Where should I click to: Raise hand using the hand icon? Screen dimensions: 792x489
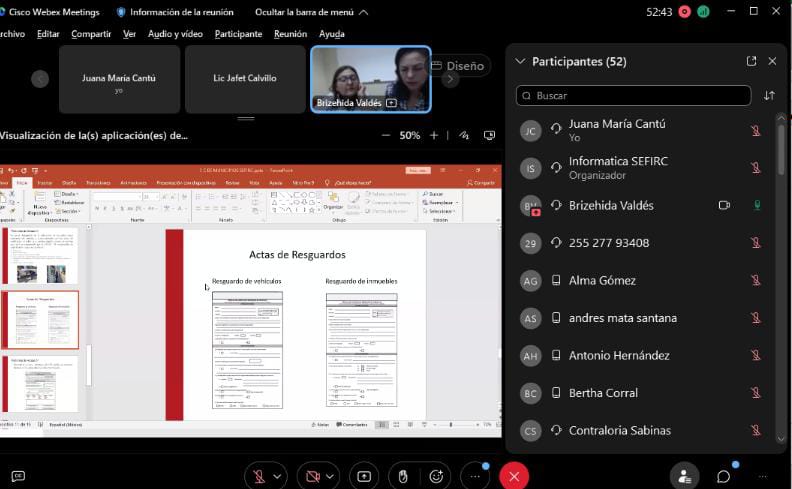(x=402, y=476)
